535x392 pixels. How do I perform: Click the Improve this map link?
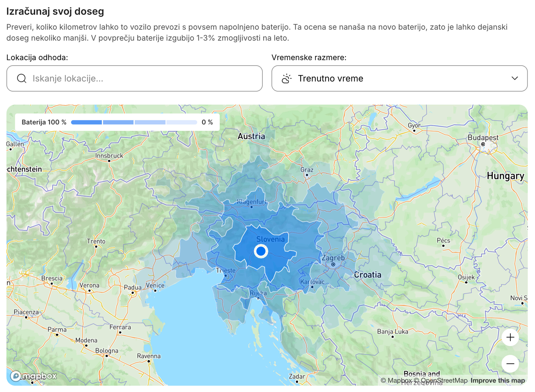(498, 381)
